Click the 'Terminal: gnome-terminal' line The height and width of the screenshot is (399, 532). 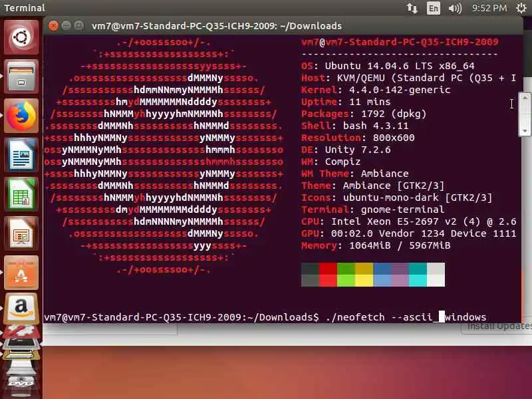point(373,209)
